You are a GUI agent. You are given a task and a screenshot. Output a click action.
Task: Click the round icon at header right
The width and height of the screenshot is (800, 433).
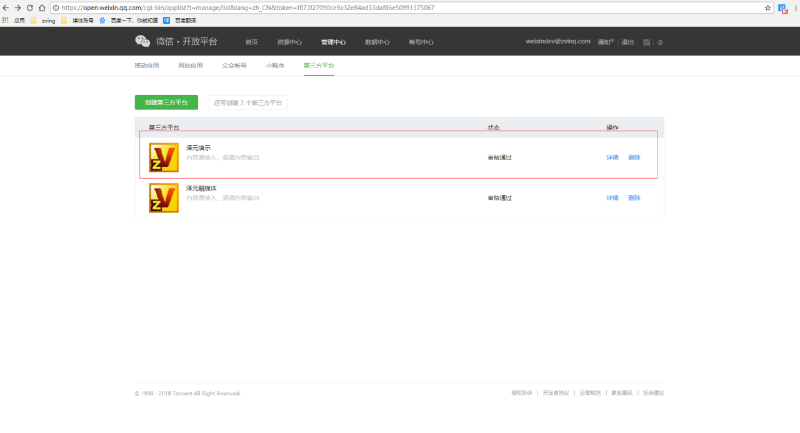point(660,42)
